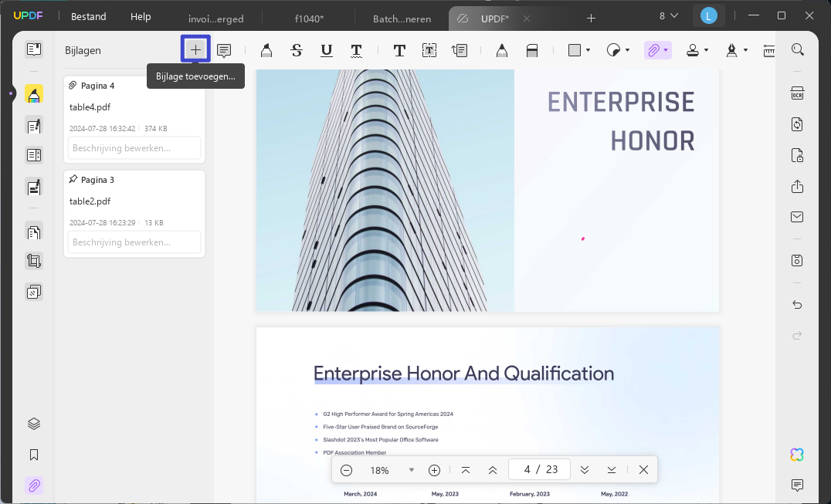This screenshot has width=831, height=504.
Task: Select the signature pen tool
Action: (731, 50)
